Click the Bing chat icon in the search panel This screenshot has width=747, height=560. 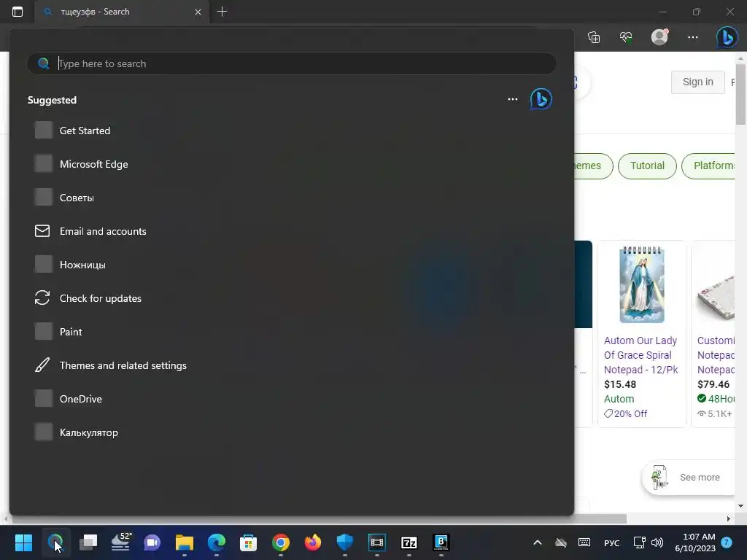tap(541, 99)
